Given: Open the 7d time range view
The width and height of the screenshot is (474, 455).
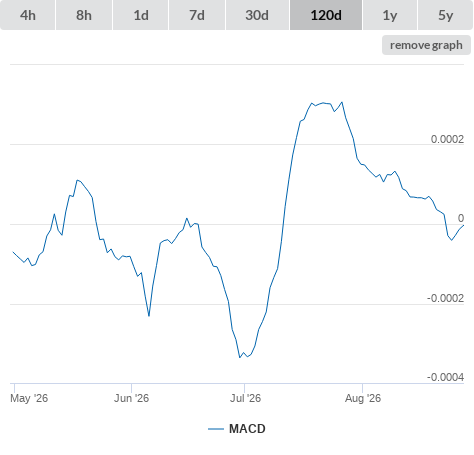Looking at the screenshot, I should click(x=197, y=15).
